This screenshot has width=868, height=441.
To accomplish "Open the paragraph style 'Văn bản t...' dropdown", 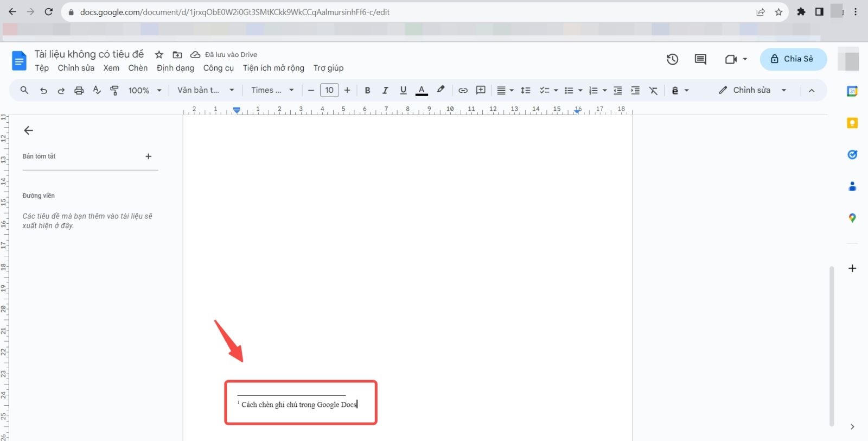I will (206, 90).
